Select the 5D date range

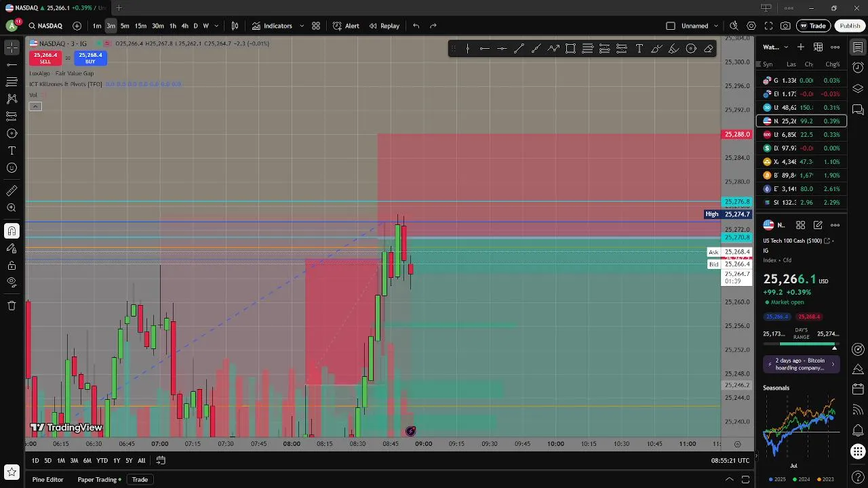pos(47,461)
